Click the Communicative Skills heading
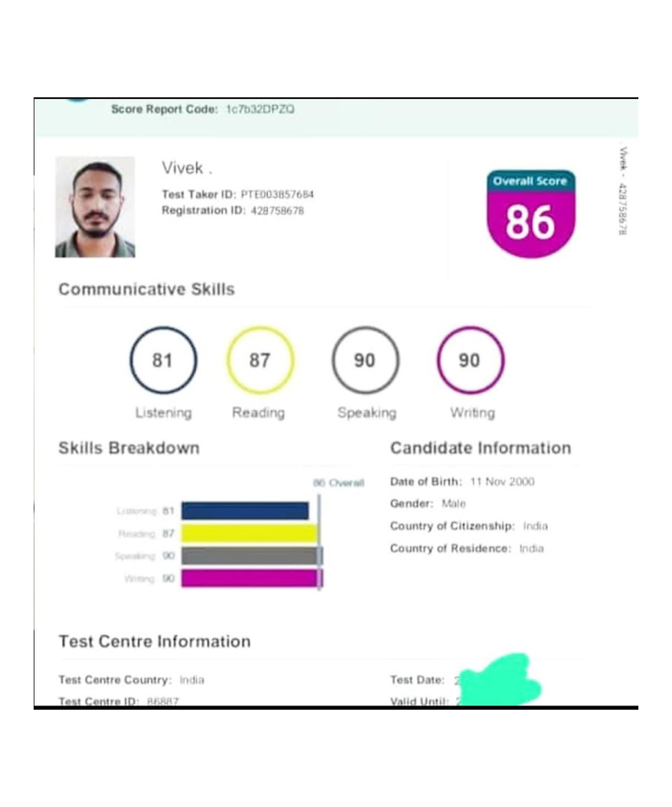Image resolution: width=672 pixels, height=807 pixels. click(147, 290)
